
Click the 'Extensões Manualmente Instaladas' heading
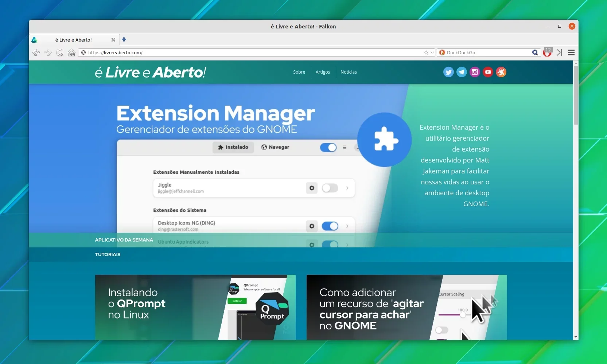pos(196,172)
